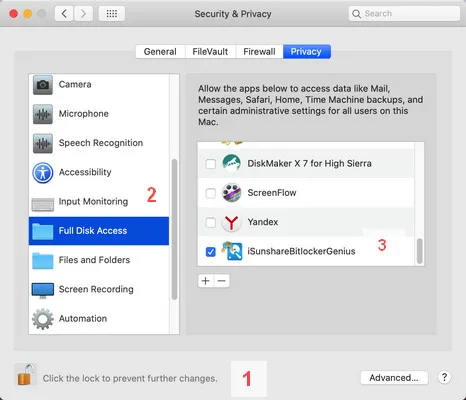This screenshot has height=400, width=466.
Task: Uncheck the iSunshareBitlockerGenius checkbox
Action: pos(211,252)
